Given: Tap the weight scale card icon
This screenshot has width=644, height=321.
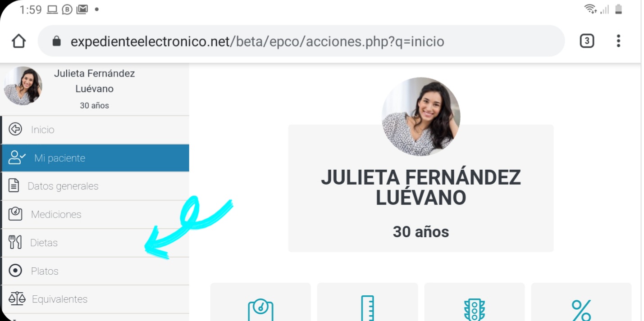Looking at the screenshot, I should click(260, 310).
